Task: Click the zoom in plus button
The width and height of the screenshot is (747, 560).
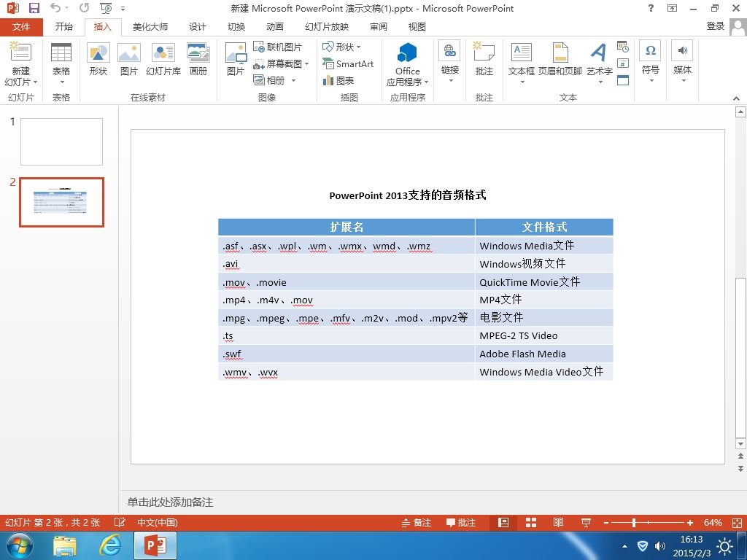Action: [690, 522]
